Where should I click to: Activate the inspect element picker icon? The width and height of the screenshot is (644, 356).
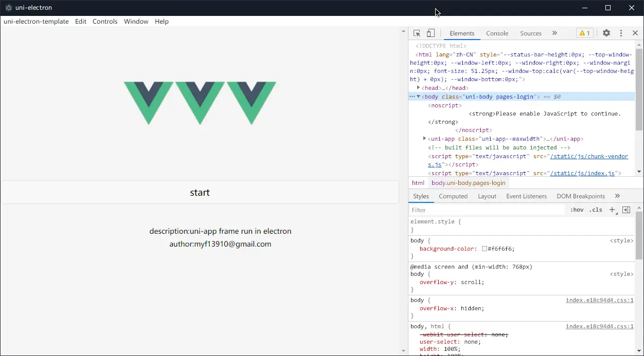[417, 33]
